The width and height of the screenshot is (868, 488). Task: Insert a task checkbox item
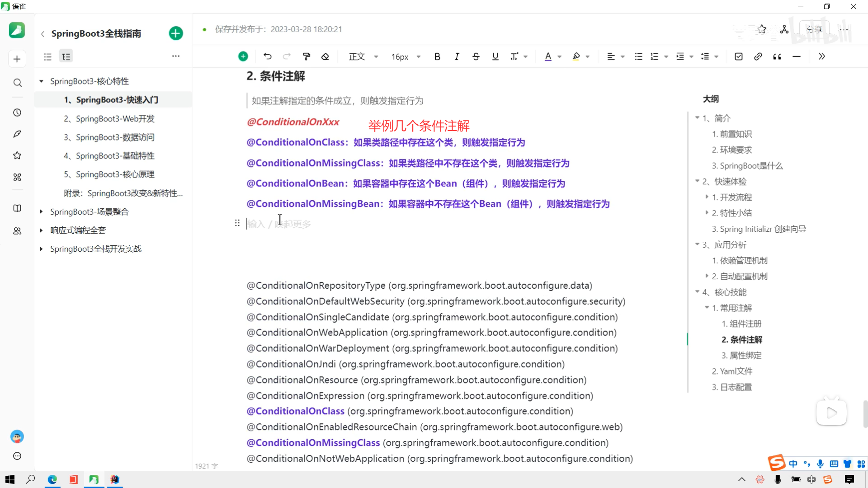(739, 56)
